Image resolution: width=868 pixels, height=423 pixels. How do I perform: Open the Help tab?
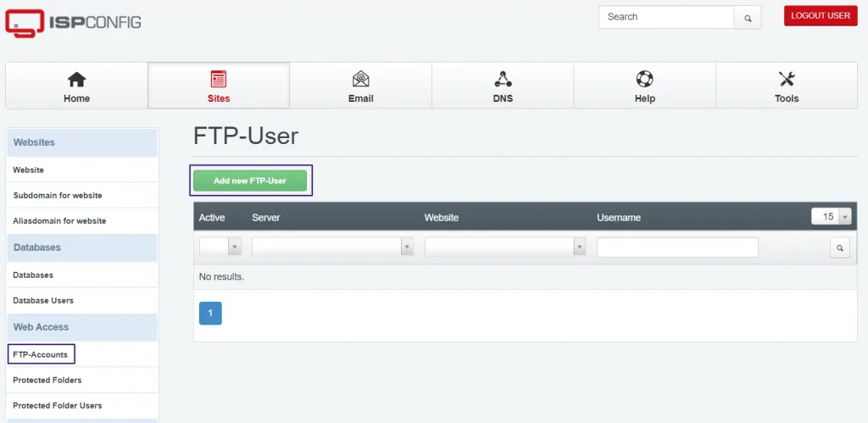point(645,86)
